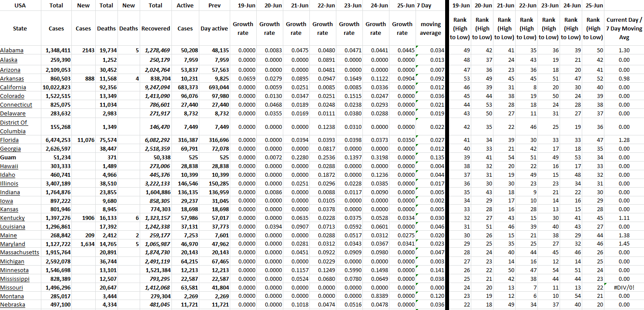
Task: Click the Day active column header
Action: 214,29
